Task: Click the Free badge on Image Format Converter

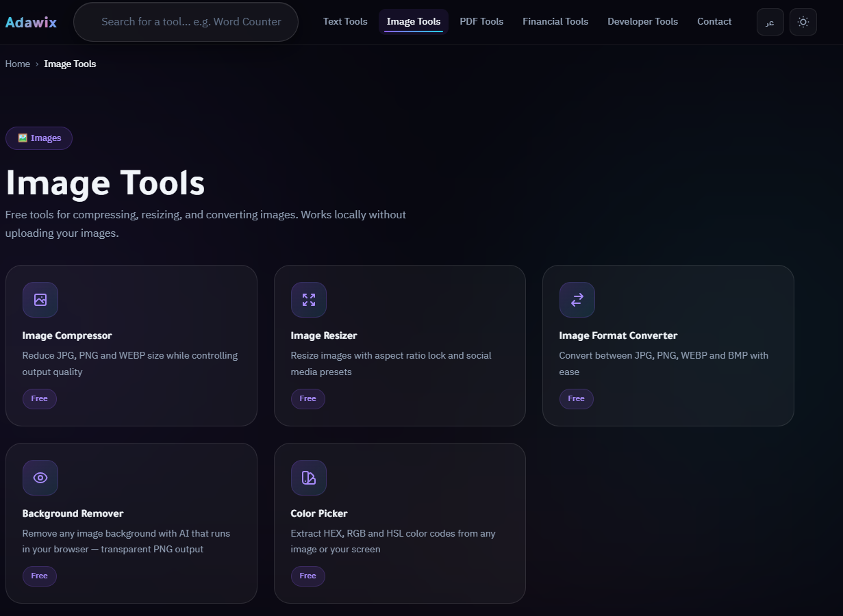Action: [577, 398]
